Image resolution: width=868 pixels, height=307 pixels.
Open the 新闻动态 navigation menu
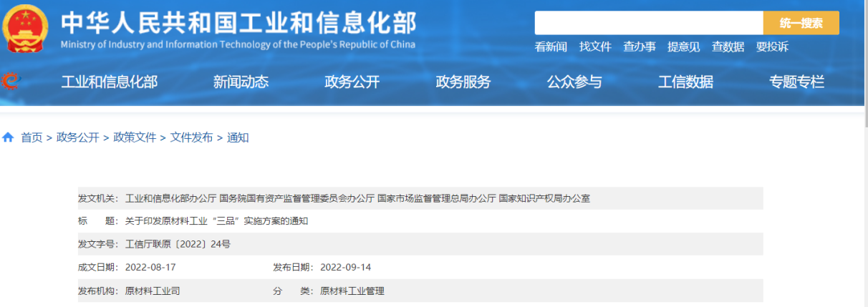[x=241, y=82]
